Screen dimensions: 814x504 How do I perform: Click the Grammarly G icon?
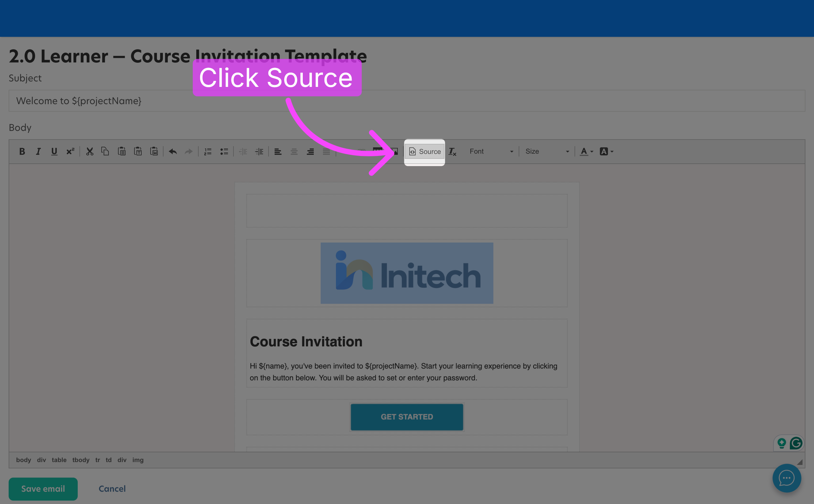coord(796,443)
